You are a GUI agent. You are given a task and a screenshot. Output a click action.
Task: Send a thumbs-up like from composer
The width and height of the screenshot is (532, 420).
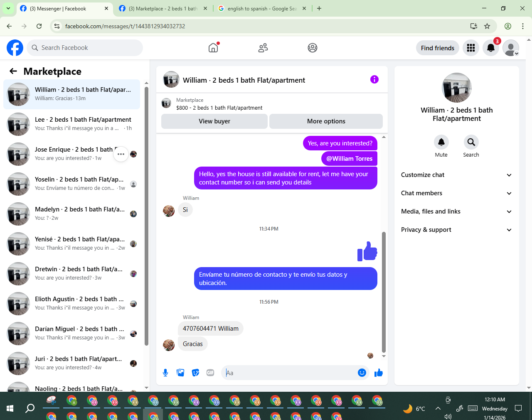pos(378,373)
